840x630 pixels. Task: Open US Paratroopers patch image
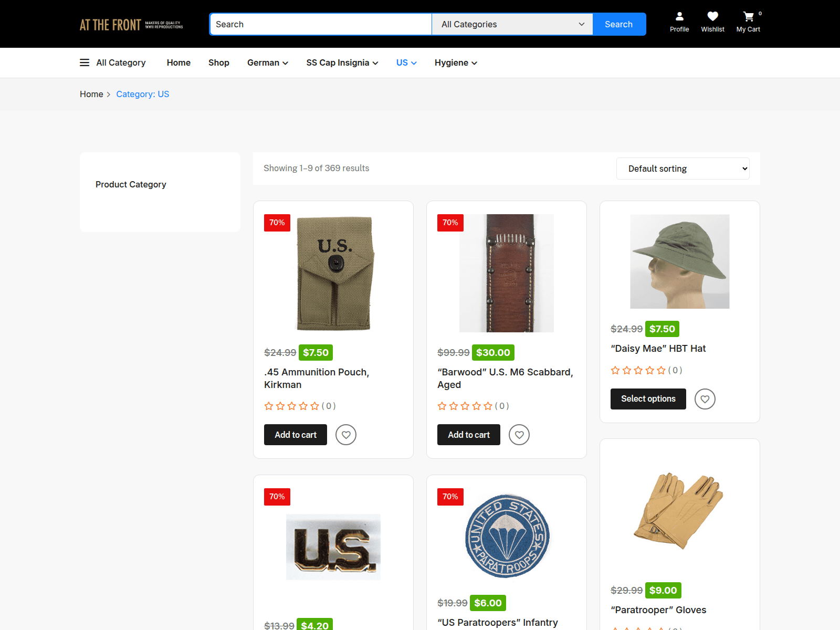(507, 535)
